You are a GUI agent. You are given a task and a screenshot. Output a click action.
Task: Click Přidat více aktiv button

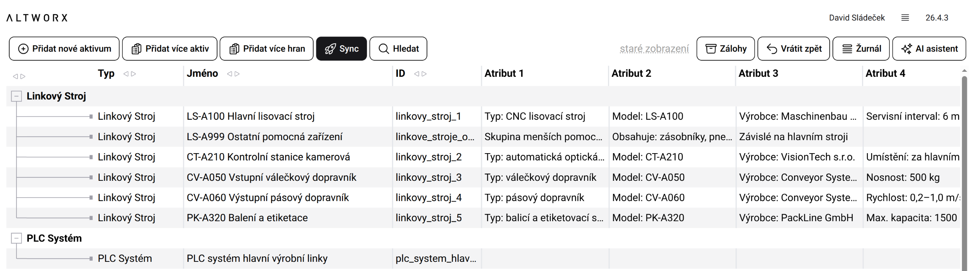[x=169, y=49]
